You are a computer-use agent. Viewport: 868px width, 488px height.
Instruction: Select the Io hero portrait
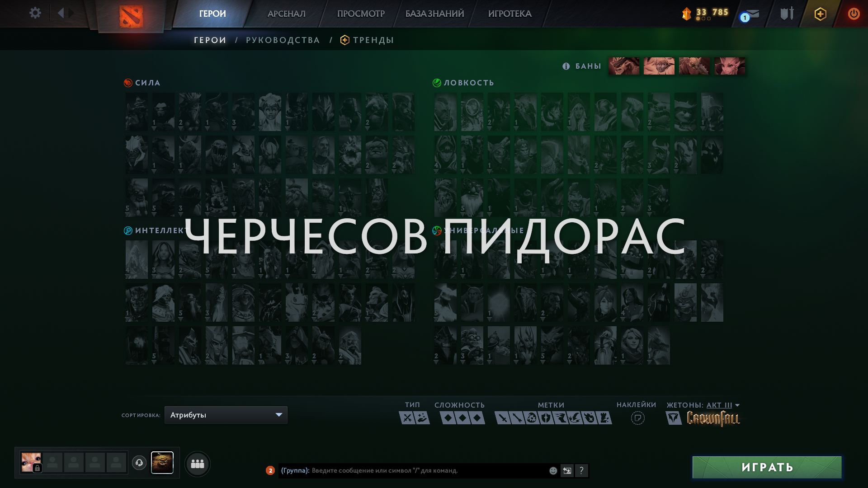click(499, 303)
